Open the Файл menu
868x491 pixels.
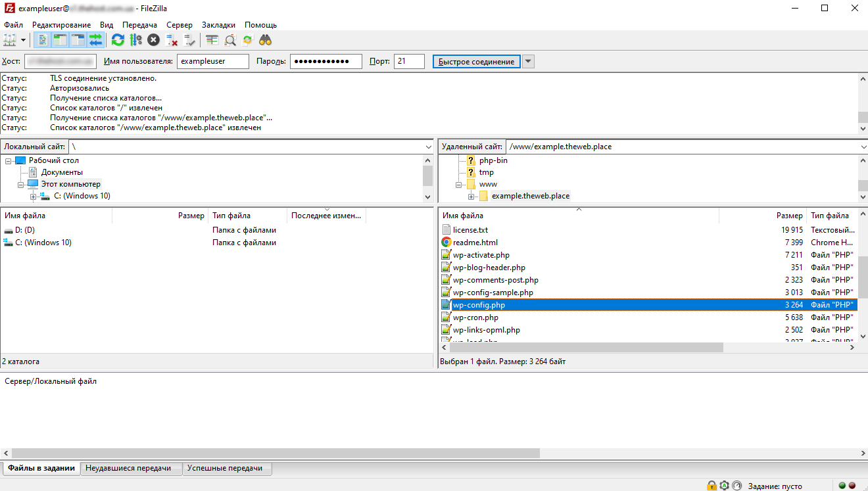[x=13, y=25]
